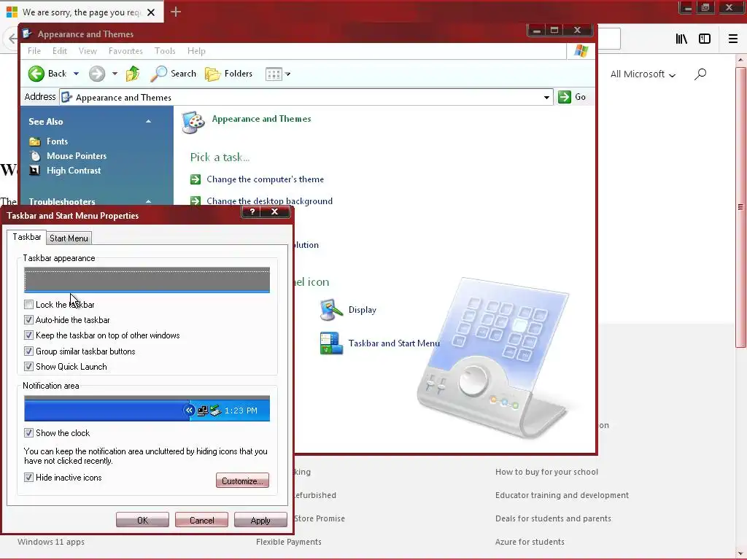Toggle the Folders pane button

coord(228,74)
